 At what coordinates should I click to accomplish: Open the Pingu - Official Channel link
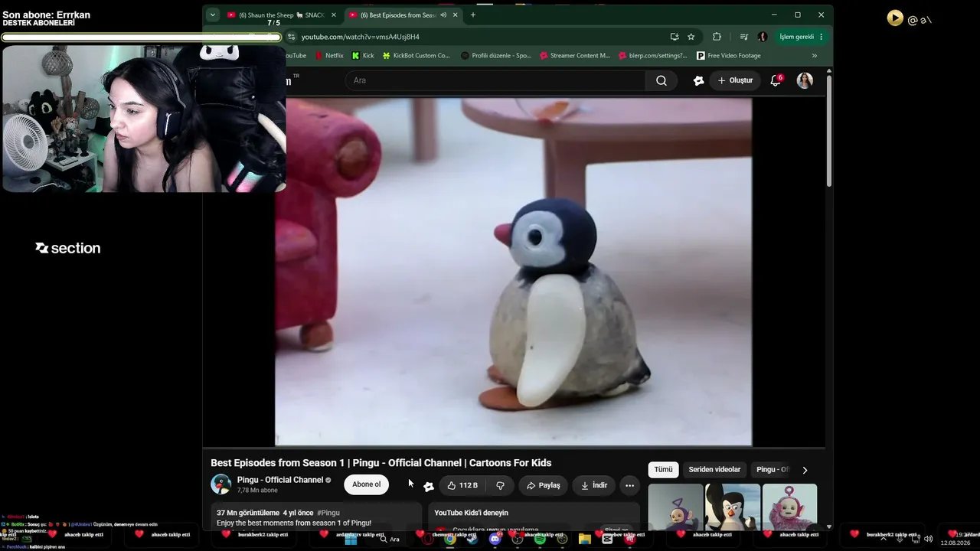coord(280,480)
